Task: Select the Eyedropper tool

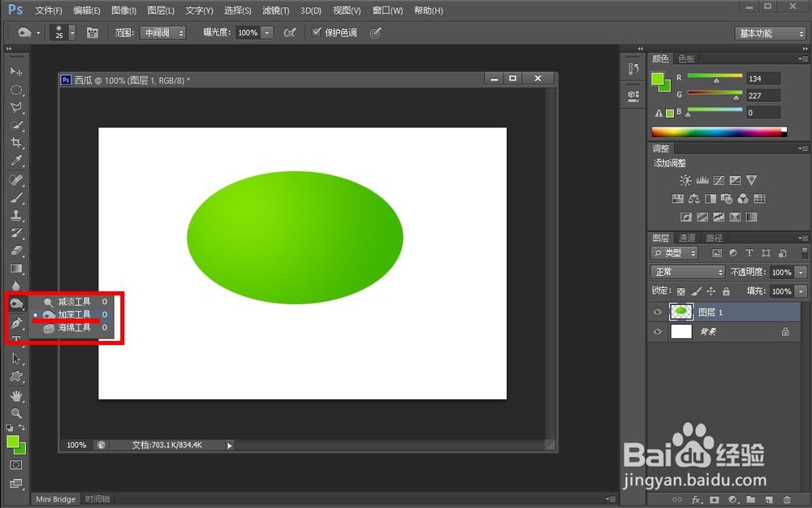Action: pos(16,161)
